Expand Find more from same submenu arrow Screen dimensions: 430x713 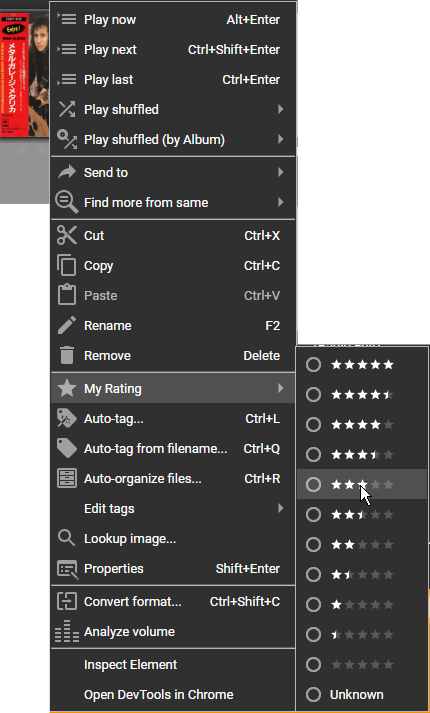tap(280, 202)
